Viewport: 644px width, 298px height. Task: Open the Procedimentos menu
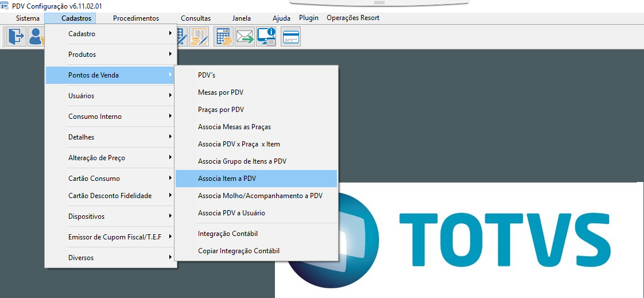[136, 18]
